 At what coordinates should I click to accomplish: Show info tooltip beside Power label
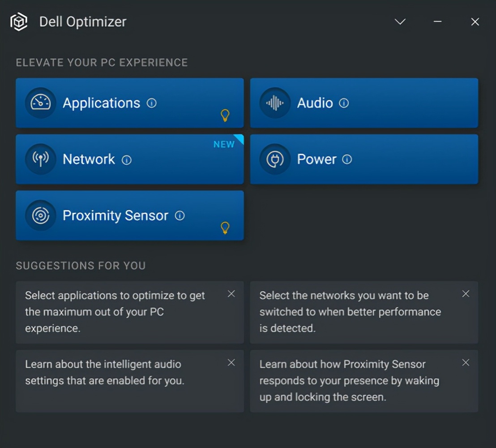[x=347, y=159]
